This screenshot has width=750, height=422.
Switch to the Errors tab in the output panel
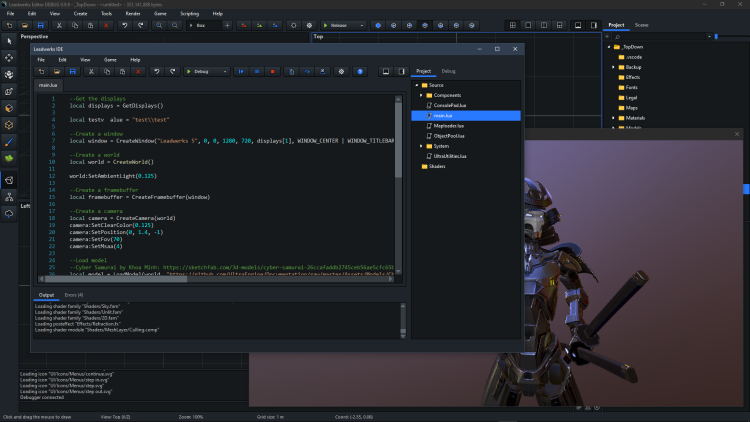[74, 295]
